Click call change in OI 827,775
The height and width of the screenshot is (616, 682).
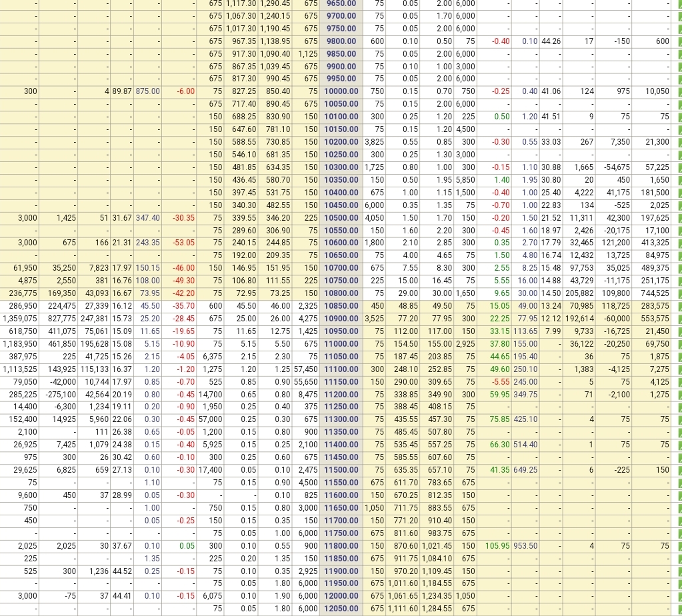pos(62,319)
